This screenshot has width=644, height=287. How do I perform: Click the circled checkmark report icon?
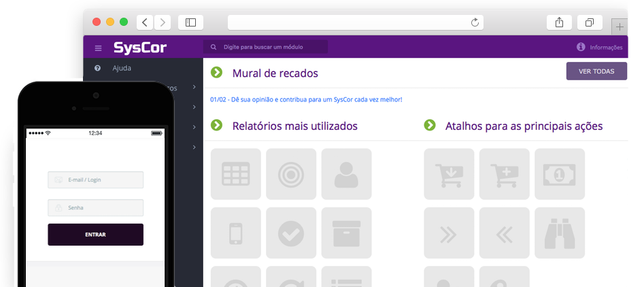[x=291, y=233]
